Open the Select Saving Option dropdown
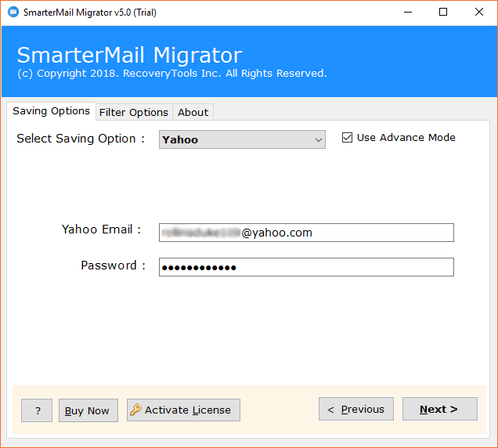The width and height of the screenshot is (498, 448). click(242, 139)
